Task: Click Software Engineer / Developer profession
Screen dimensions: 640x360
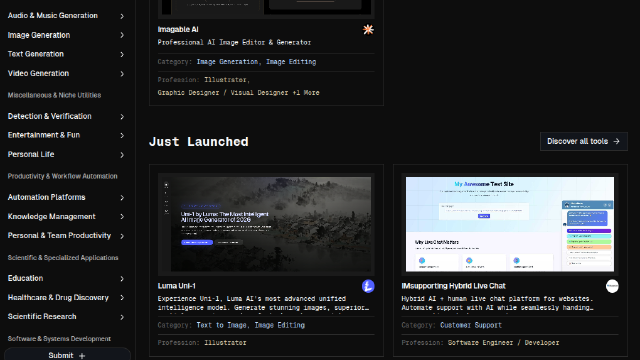Action: (503, 343)
